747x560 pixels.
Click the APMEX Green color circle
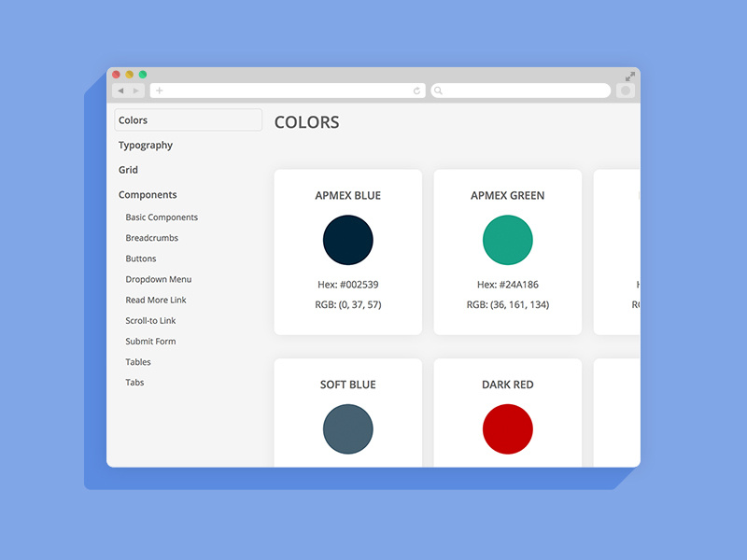[x=508, y=240]
